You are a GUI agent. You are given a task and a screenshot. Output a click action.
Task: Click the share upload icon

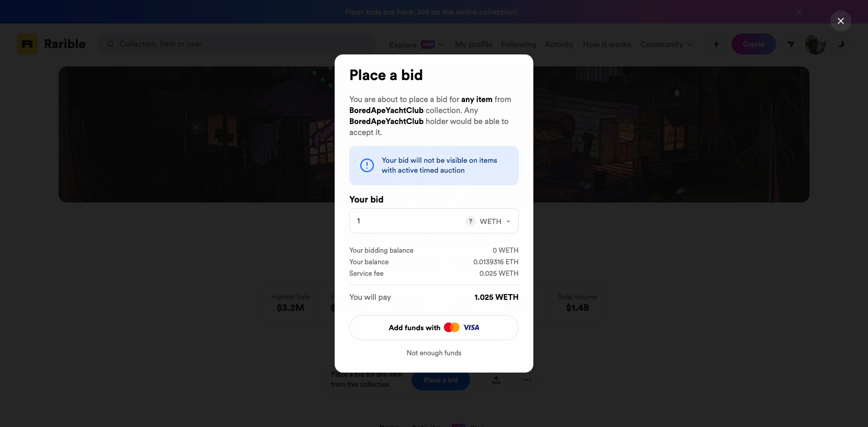click(x=496, y=380)
